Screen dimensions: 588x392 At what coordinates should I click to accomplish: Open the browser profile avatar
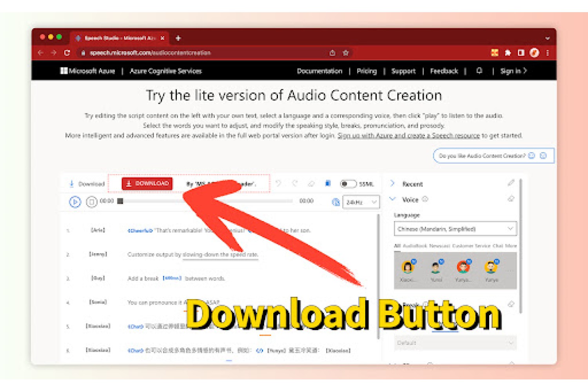click(x=534, y=53)
